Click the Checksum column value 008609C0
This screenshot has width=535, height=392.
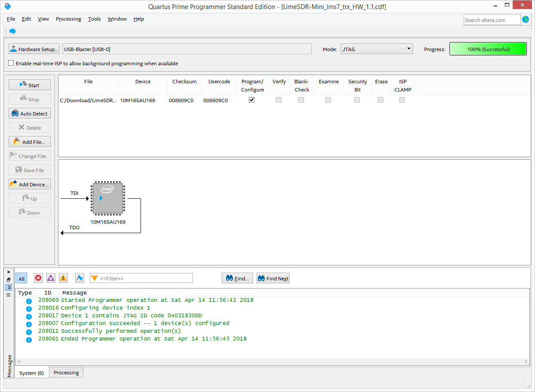pos(181,100)
